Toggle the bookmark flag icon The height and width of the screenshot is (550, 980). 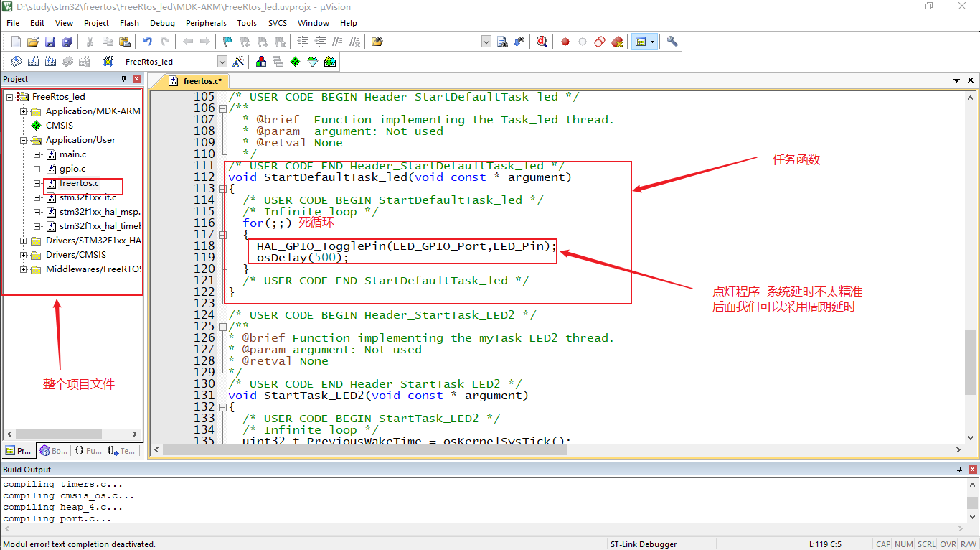[227, 42]
